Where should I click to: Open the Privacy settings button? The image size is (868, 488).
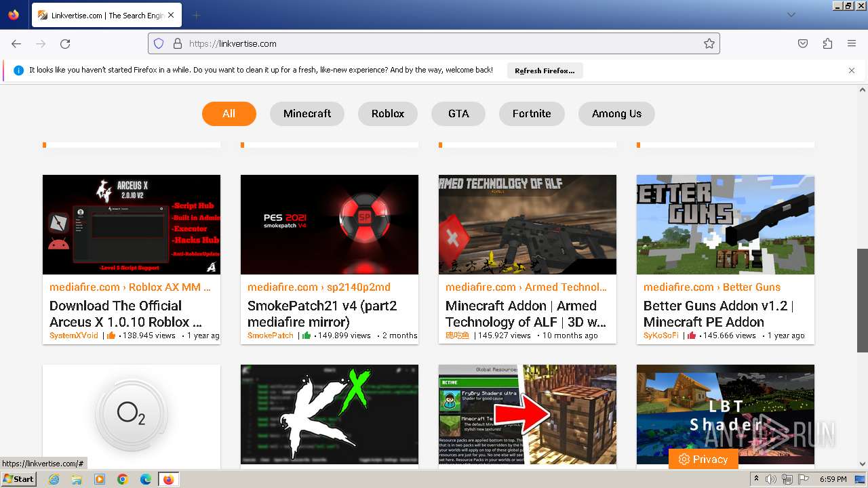pos(703,459)
